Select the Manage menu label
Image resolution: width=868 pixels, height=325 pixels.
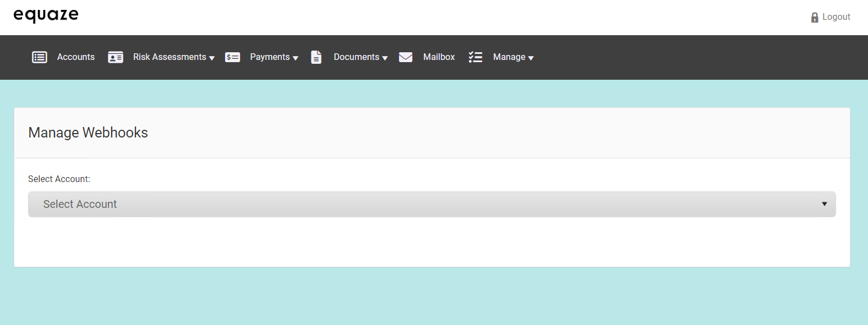pyautogui.click(x=509, y=57)
